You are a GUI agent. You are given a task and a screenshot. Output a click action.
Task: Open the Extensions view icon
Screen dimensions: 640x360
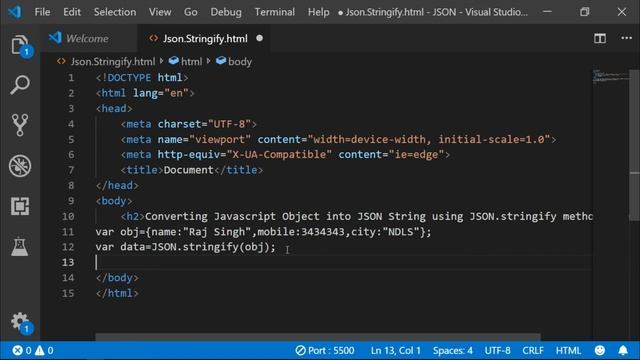(x=20, y=206)
